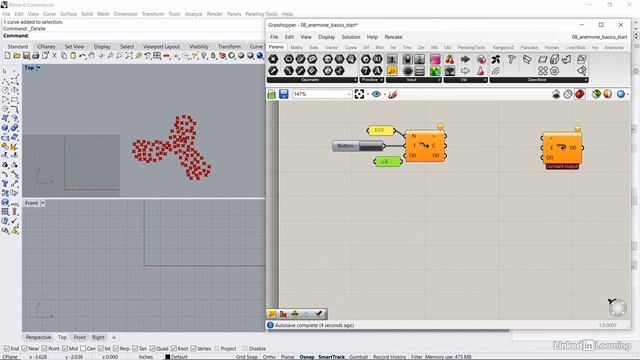Click the Don't draw preview geometry icon

tap(556, 94)
